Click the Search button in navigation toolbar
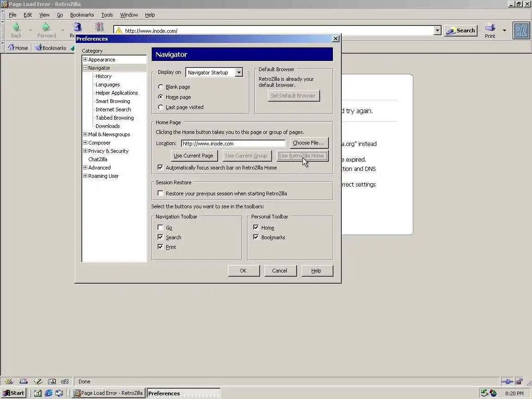The image size is (532, 399). point(461,30)
